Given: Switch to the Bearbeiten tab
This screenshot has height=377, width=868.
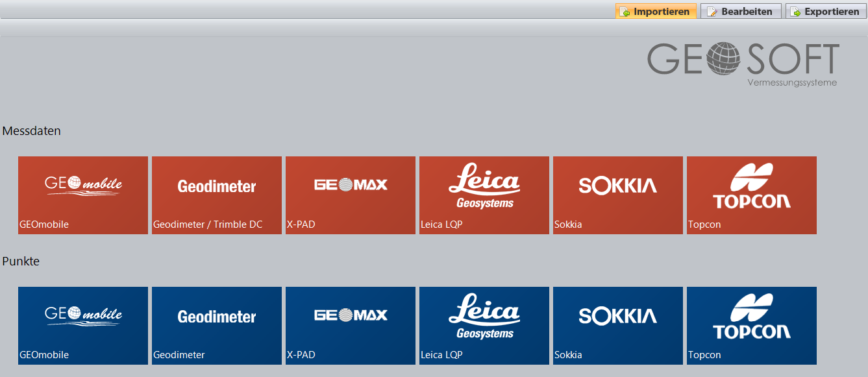Looking at the screenshot, I should coord(741,11).
